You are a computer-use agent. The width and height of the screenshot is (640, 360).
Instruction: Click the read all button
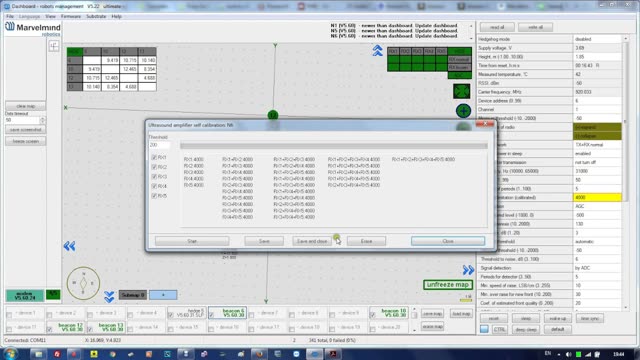click(497, 27)
